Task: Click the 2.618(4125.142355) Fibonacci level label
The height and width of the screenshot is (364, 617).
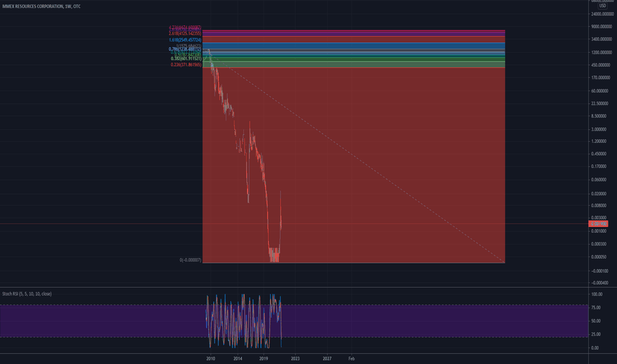Action: point(185,34)
